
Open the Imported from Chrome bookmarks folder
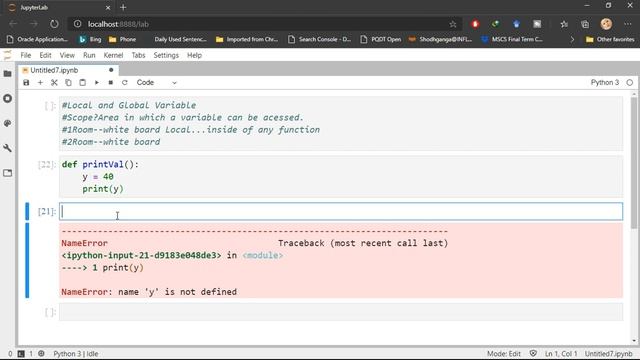tap(247, 39)
